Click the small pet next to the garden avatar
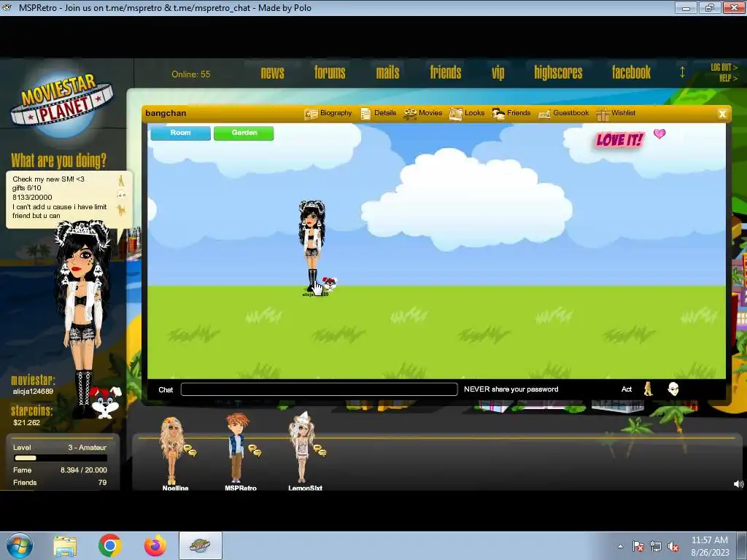Screen dimensions: 747x560 (330, 284)
